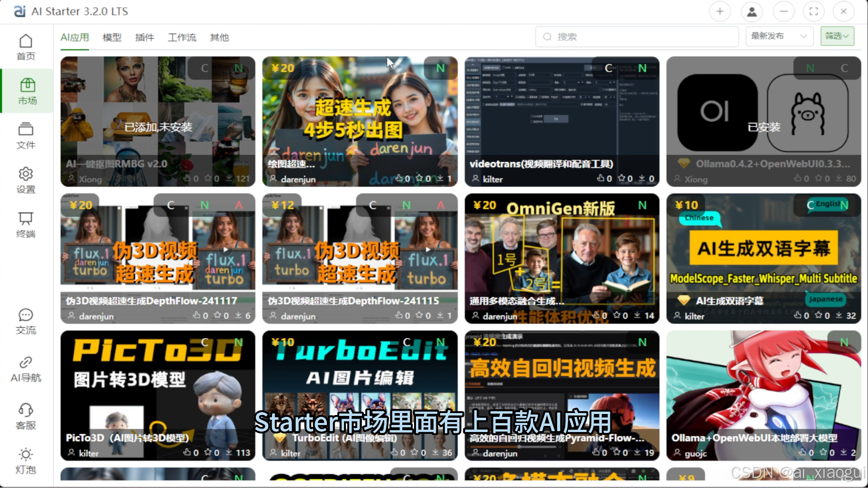Expand the 筛选 filter dropdown

(837, 36)
